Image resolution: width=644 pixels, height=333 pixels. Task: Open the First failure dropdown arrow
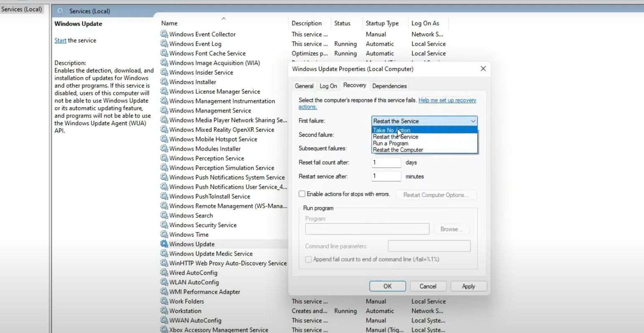click(473, 121)
